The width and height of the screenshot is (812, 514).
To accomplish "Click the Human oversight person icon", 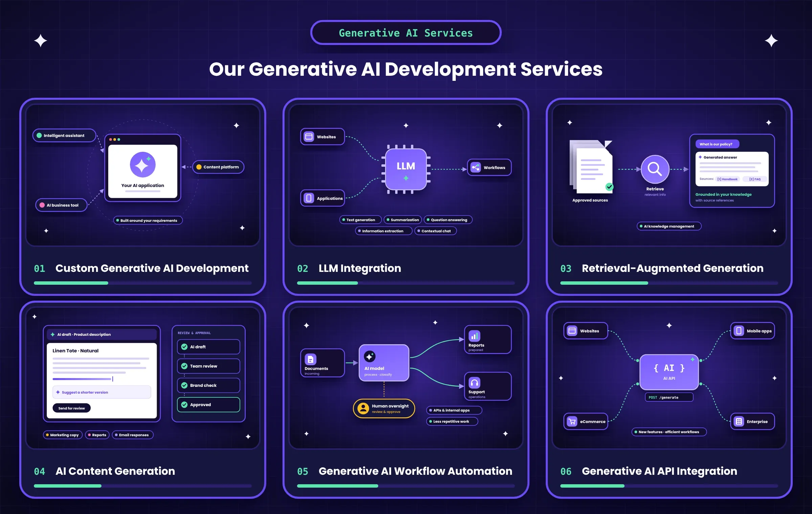I will pos(363,408).
